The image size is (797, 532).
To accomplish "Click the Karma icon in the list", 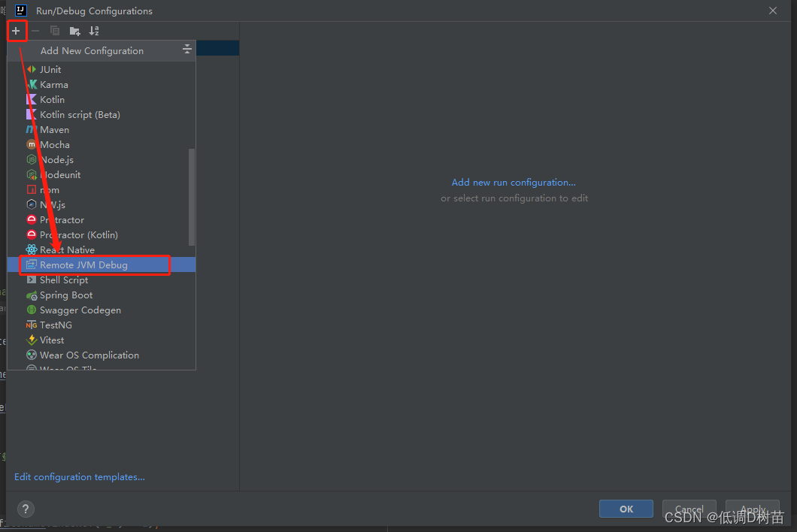I will [x=32, y=84].
